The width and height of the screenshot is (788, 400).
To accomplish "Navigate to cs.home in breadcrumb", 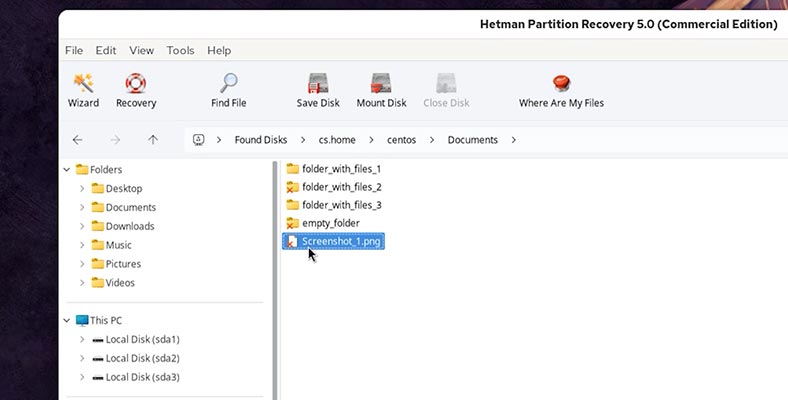I will coord(337,140).
